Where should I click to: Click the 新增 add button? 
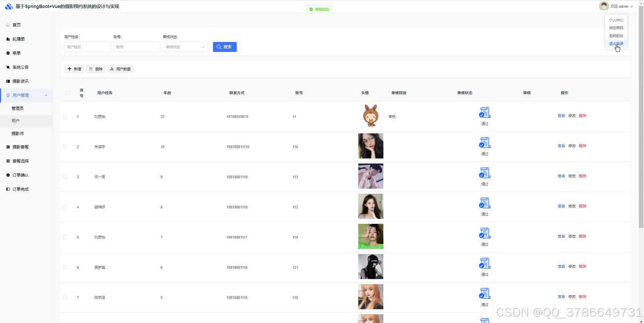tap(74, 69)
